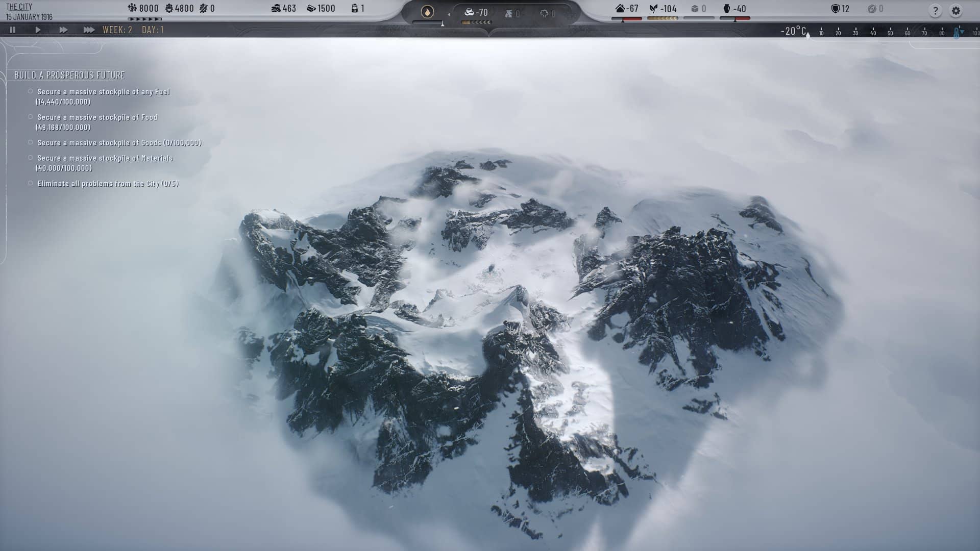Click the generator flame icon

[427, 11]
